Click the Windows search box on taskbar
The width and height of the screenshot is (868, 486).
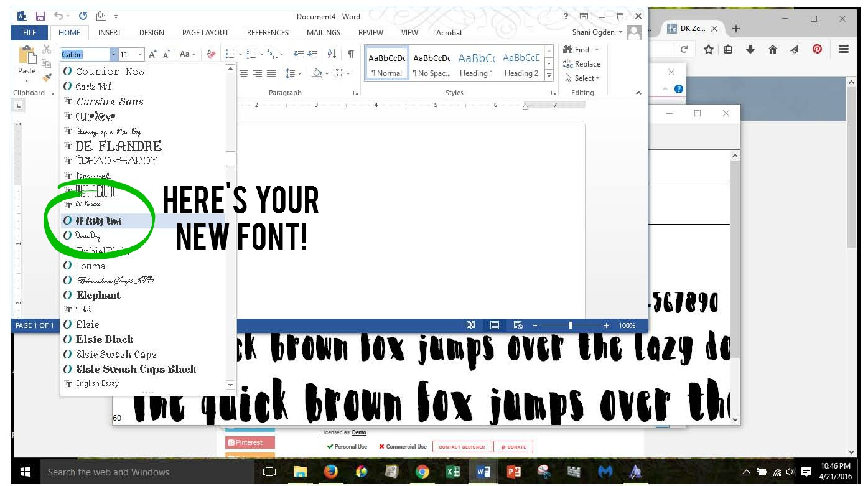147,472
